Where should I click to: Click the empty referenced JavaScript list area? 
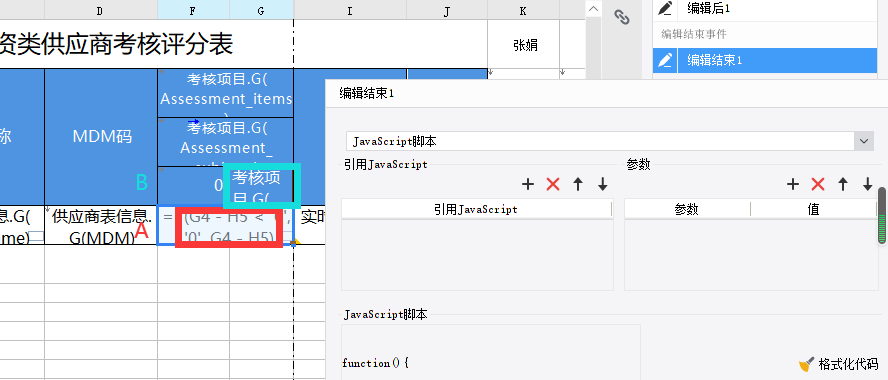477,255
